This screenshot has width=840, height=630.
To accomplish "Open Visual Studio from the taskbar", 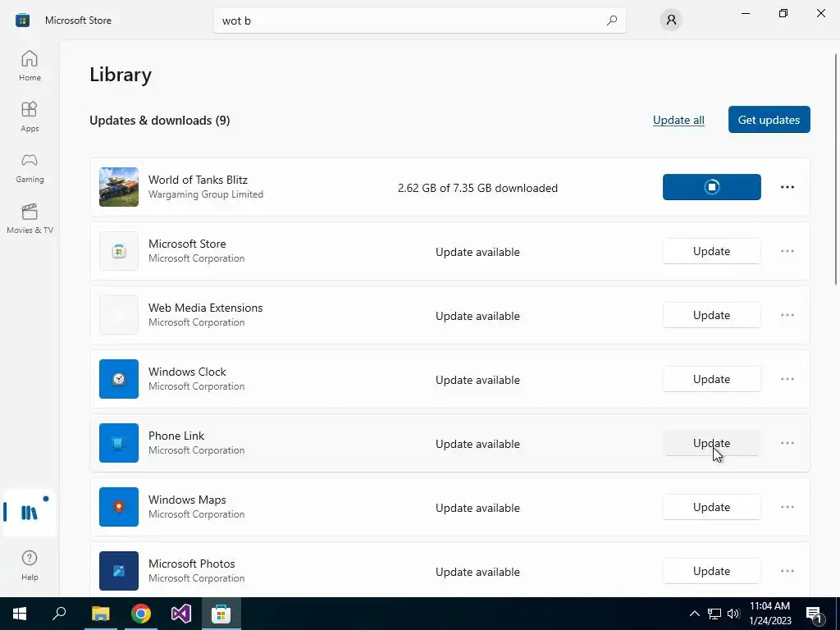I will (181, 614).
